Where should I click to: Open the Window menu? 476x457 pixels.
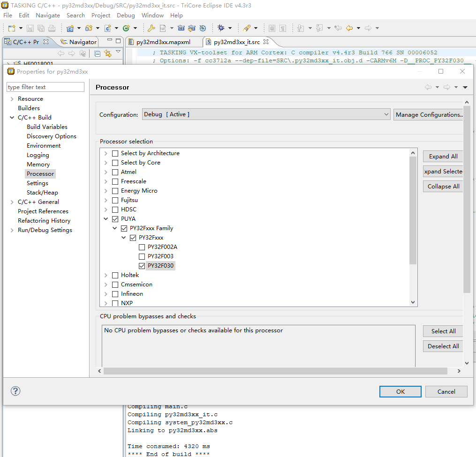[152, 15]
